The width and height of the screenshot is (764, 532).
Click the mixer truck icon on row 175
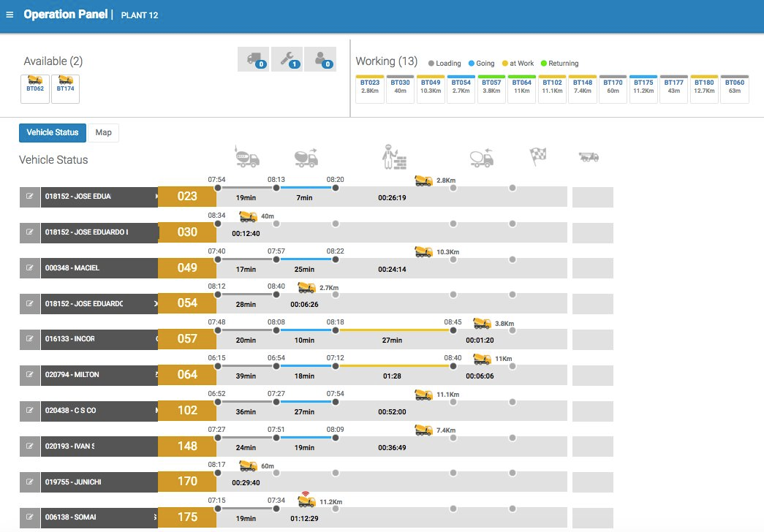point(307,501)
